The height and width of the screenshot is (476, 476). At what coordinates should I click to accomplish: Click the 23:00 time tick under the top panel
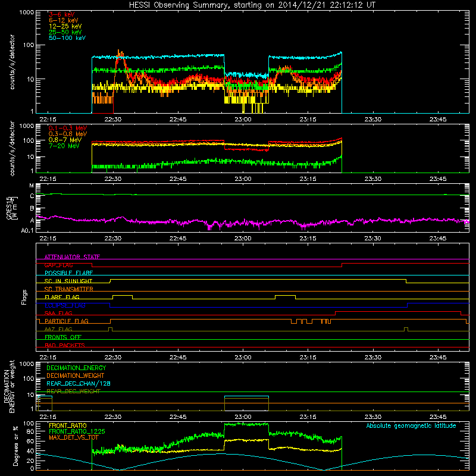pos(243,120)
